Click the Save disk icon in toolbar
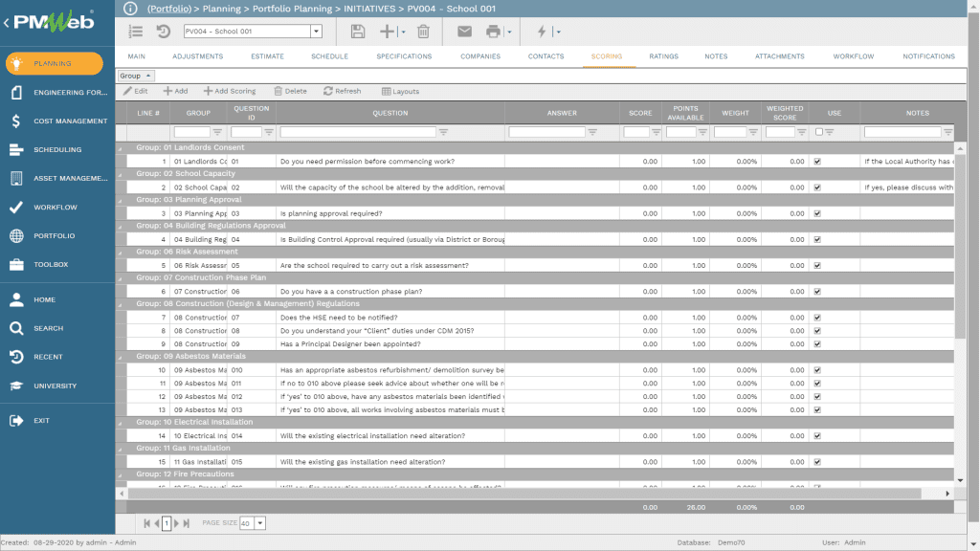Viewport: 980px width, 551px height. coord(358,32)
